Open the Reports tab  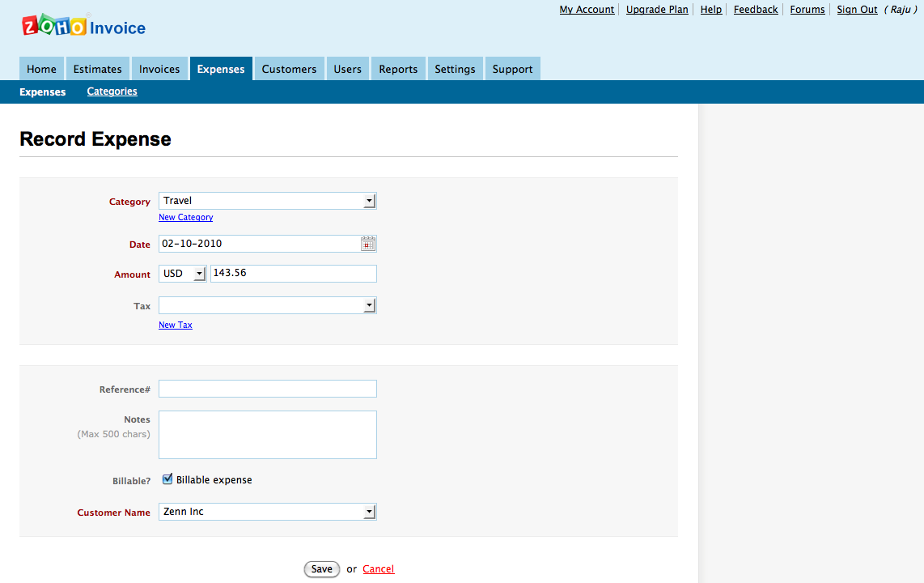point(398,69)
